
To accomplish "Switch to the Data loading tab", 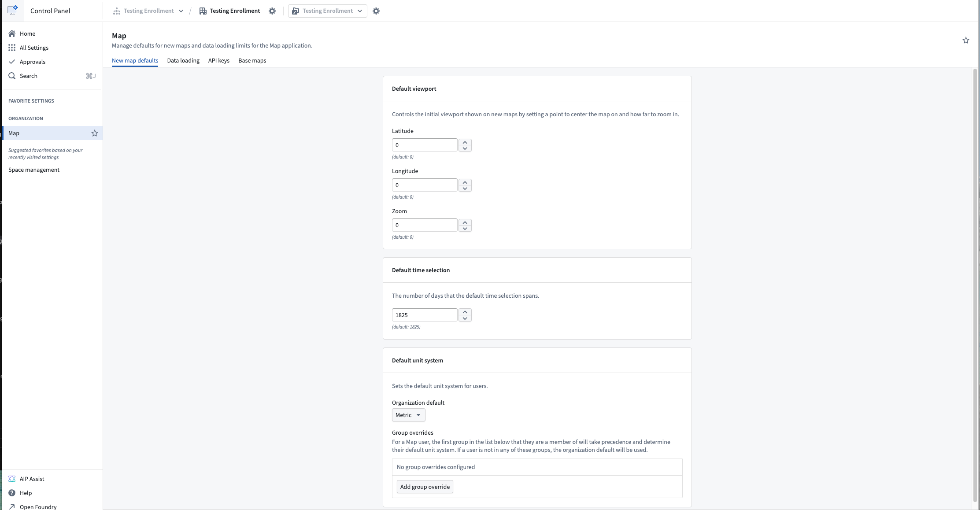I will coord(183,61).
